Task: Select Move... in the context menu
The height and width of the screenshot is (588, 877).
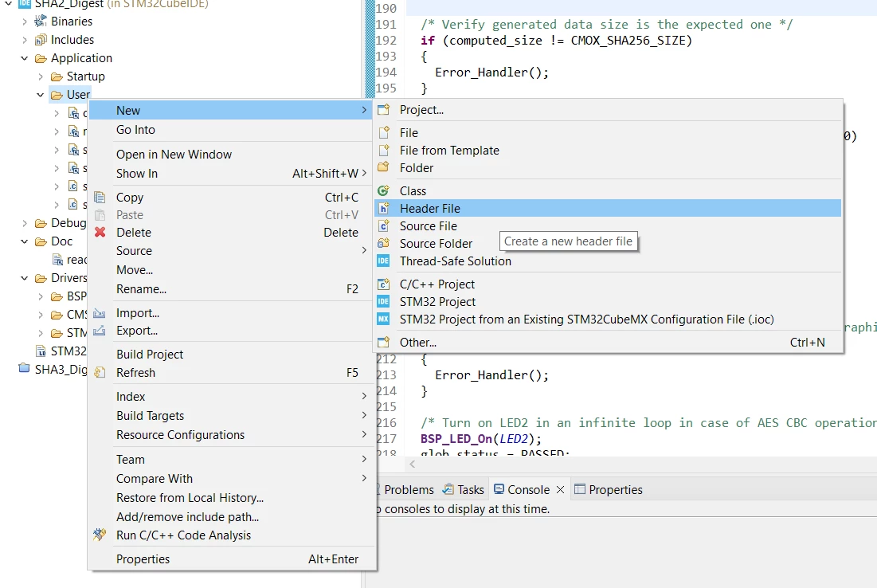Action: tap(232, 270)
